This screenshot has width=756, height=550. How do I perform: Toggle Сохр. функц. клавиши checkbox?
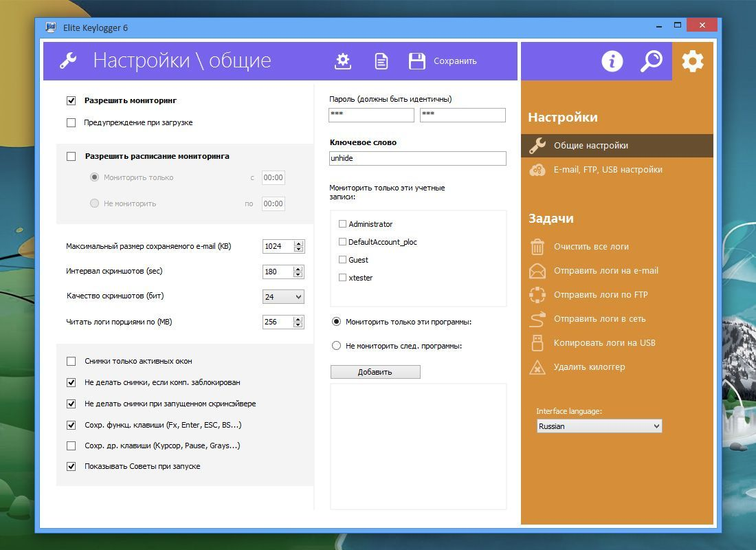coord(71,425)
